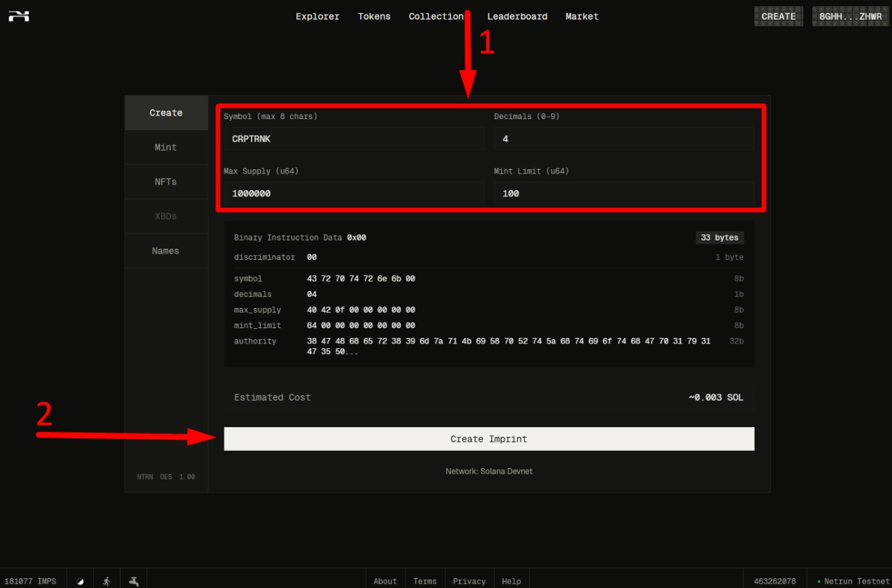The width and height of the screenshot is (892, 588).
Task: Click Network: Solana Devnet text
Action: coord(489,472)
